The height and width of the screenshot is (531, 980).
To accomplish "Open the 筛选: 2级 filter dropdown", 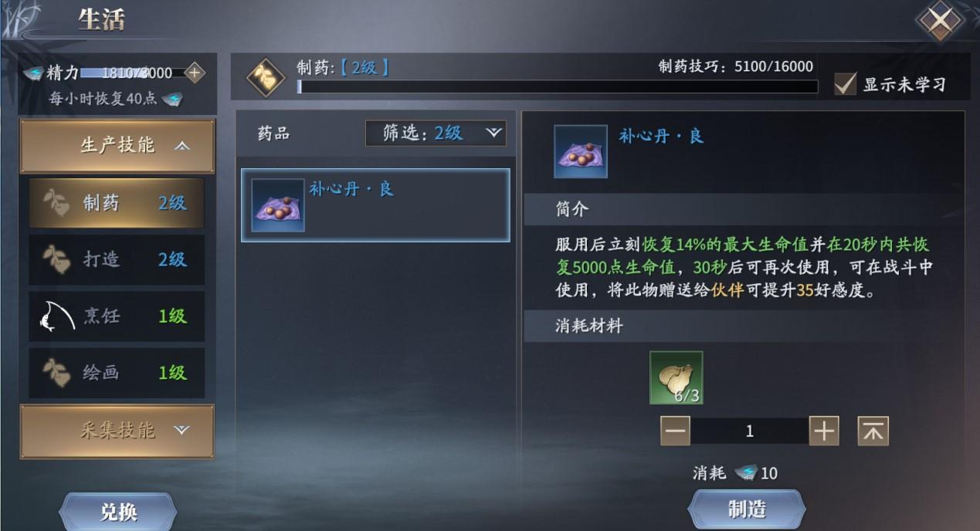I will pos(436,133).
